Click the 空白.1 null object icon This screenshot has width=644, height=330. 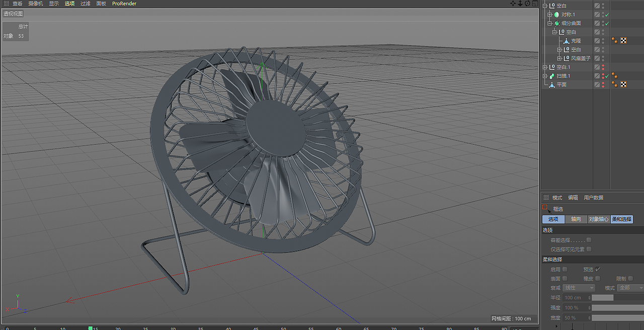coord(552,67)
